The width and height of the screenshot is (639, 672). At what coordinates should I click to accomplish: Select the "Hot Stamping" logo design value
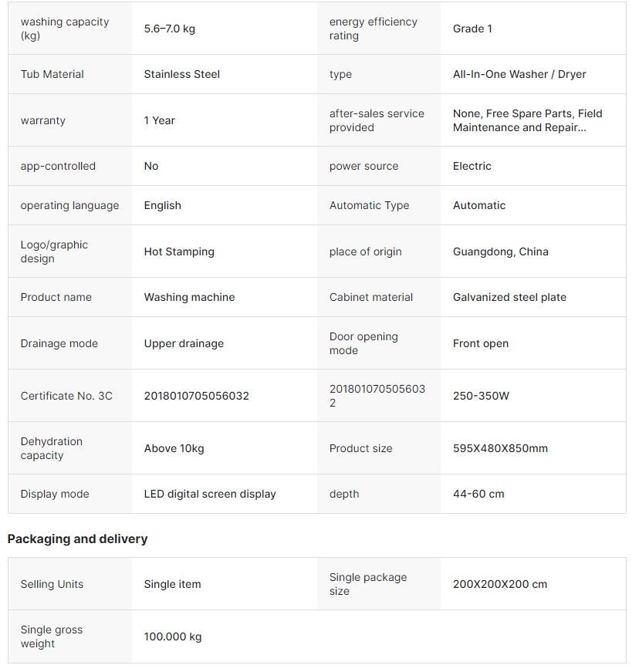[x=179, y=252]
